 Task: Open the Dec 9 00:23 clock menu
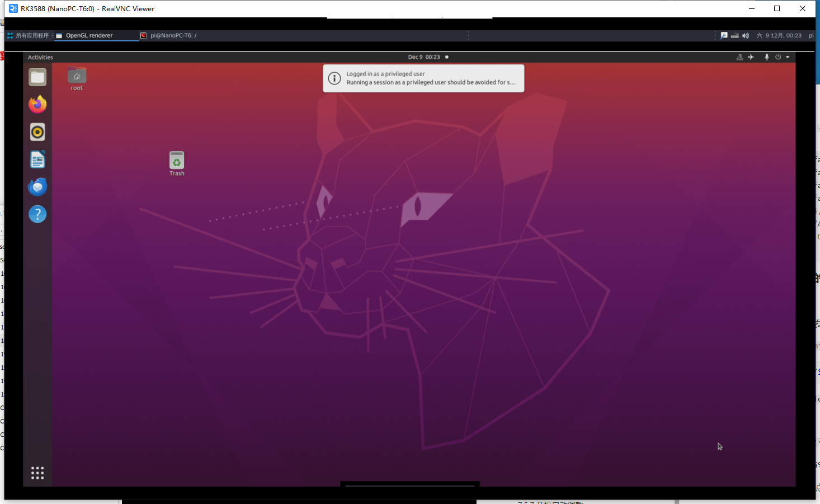click(424, 57)
